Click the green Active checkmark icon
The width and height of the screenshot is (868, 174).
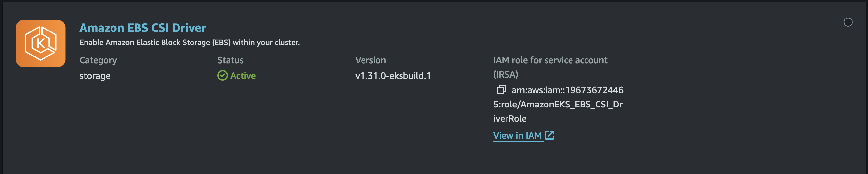point(222,75)
